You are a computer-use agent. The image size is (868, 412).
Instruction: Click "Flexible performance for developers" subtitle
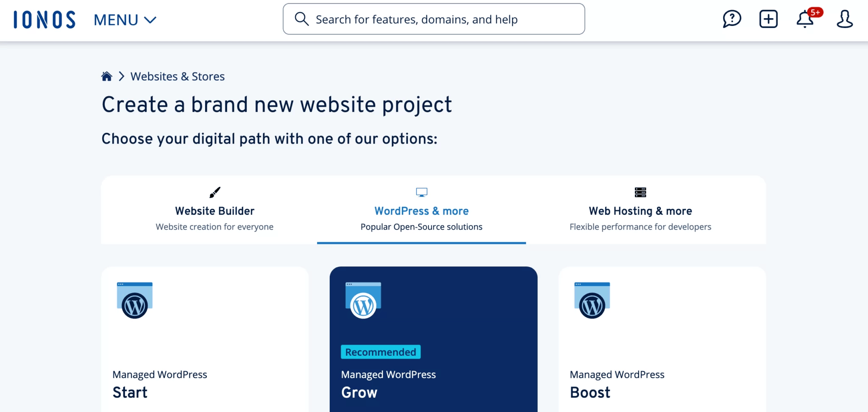pyautogui.click(x=640, y=227)
